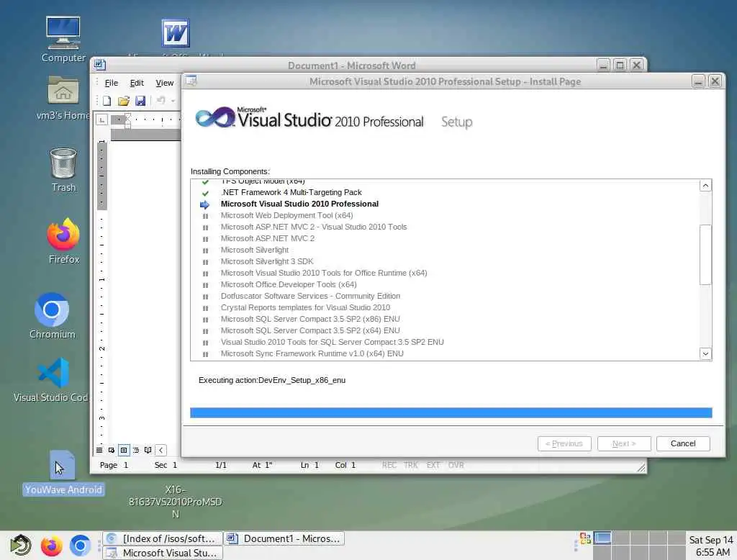Viewport: 737px width, 560px height.
Task: Click Setup window title bar icon
Action: (x=191, y=81)
